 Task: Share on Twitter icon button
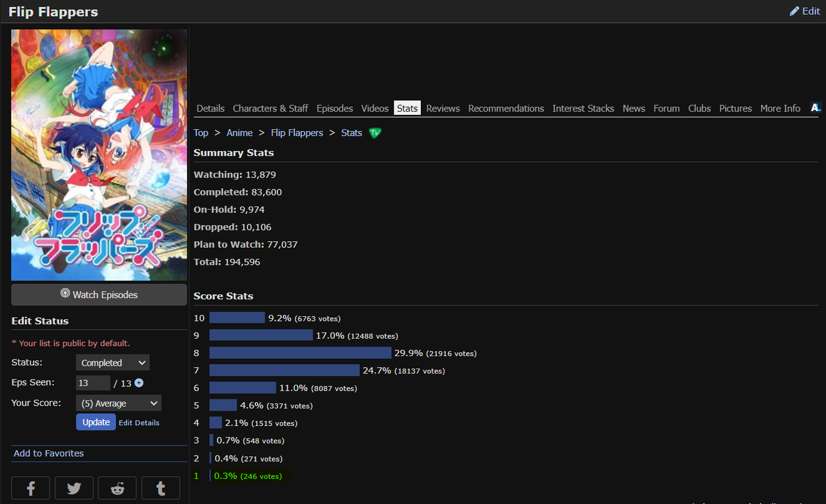click(74, 489)
